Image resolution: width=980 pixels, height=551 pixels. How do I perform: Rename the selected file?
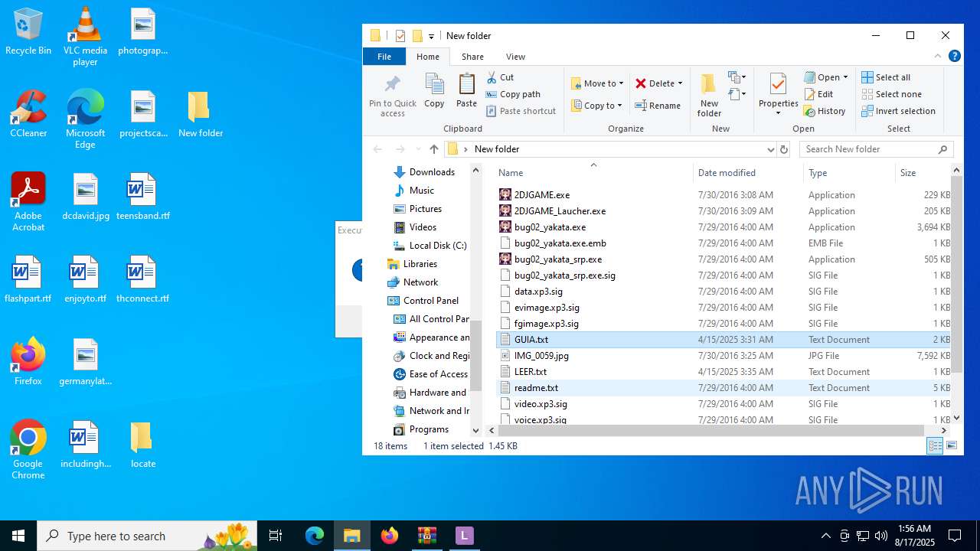coord(658,106)
